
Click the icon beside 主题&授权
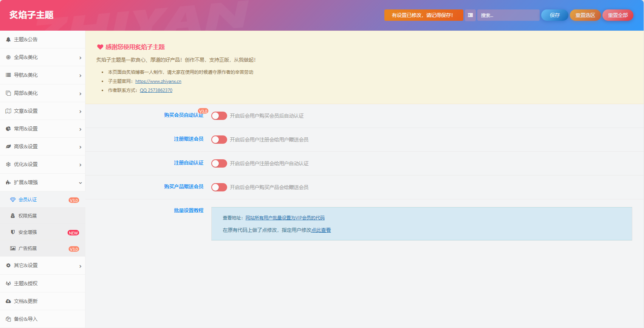(8, 283)
